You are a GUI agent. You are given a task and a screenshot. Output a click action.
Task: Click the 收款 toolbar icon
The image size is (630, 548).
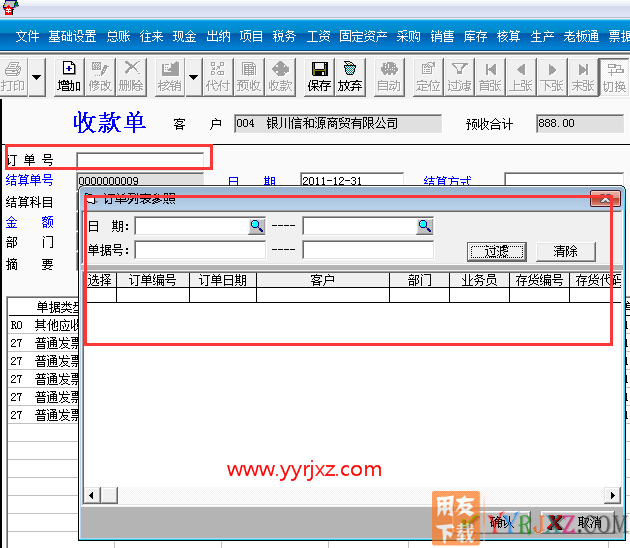tap(280, 77)
